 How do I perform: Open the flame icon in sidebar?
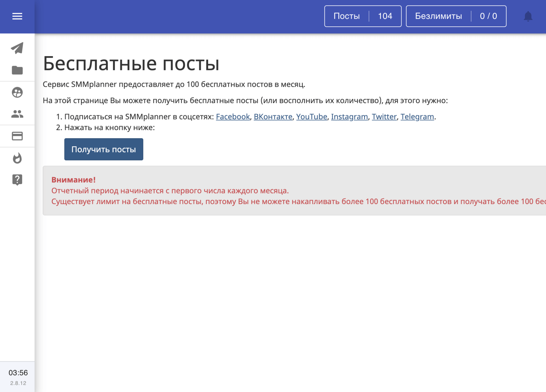(17, 158)
